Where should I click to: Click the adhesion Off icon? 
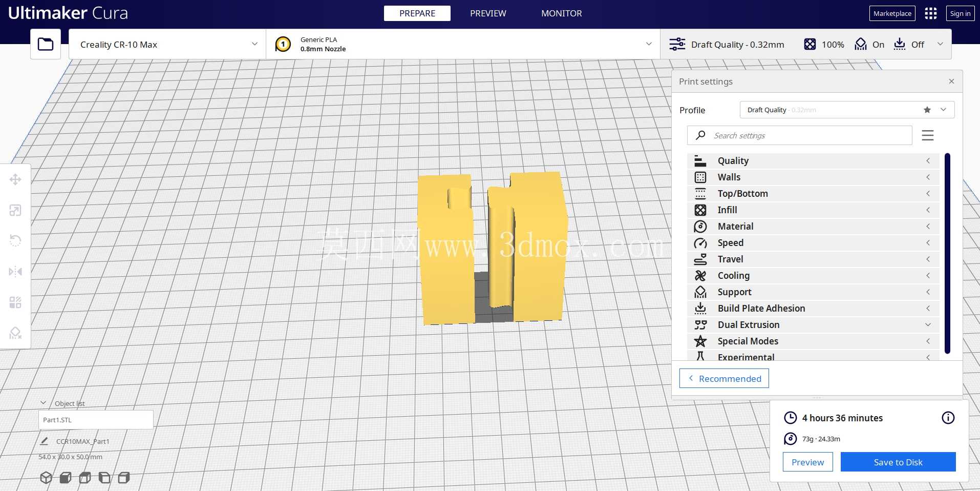click(x=900, y=44)
